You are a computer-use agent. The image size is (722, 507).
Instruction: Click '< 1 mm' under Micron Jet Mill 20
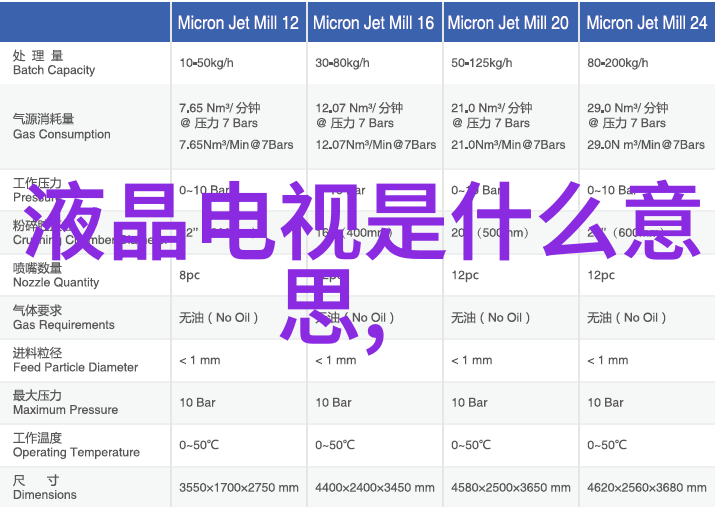point(472,361)
